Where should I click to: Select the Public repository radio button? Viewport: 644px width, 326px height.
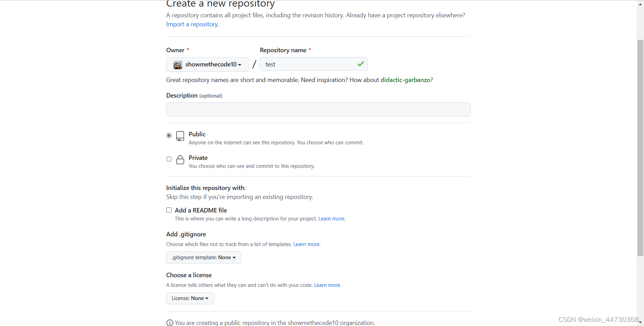tap(169, 135)
